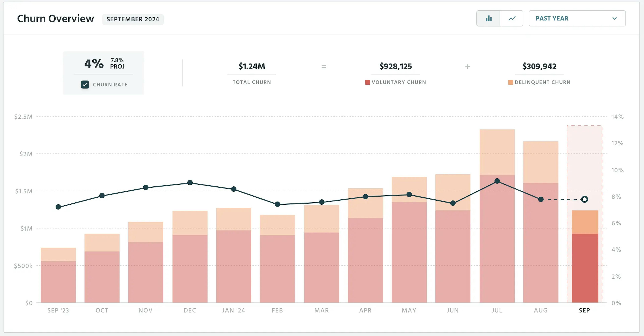The image size is (644, 336).
Task: Select the AUG bar in chart
Action: [541, 222]
